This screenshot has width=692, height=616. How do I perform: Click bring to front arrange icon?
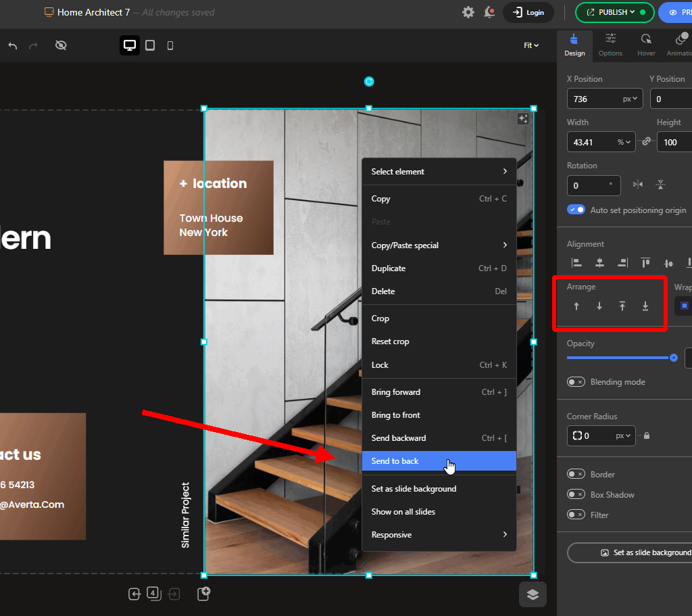tap(622, 306)
